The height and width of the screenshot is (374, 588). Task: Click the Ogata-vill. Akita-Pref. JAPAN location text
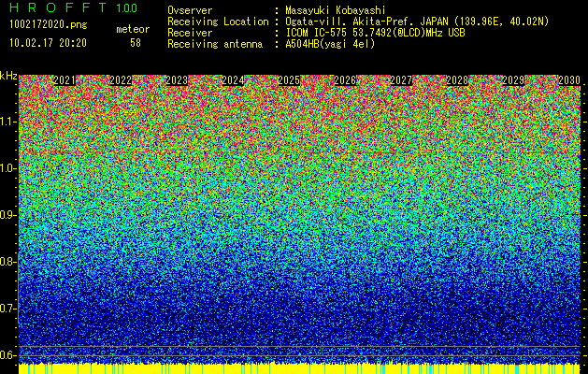click(417, 22)
